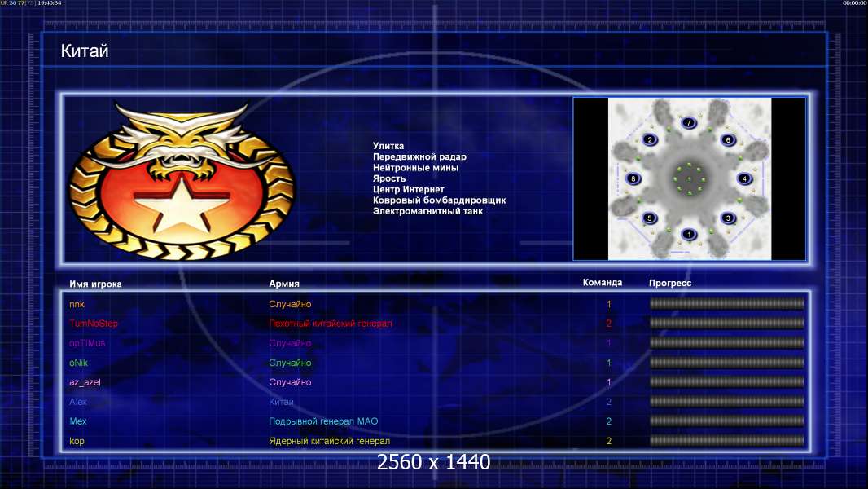The width and height of the screenshot is (868, 489).
Task: Click the clock readout 19:40:34 in the corner
Action: click(x=50, y=2)
